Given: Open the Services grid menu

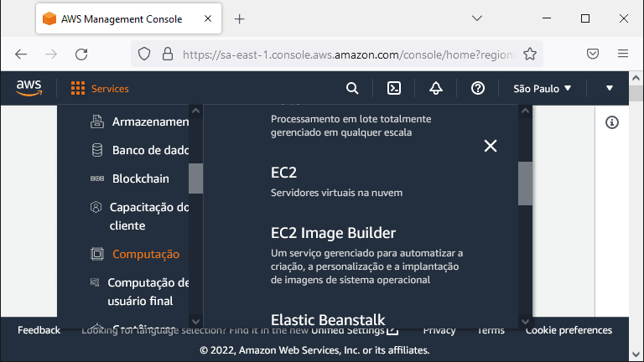Looking at the screenshot, I should [100, 89].
